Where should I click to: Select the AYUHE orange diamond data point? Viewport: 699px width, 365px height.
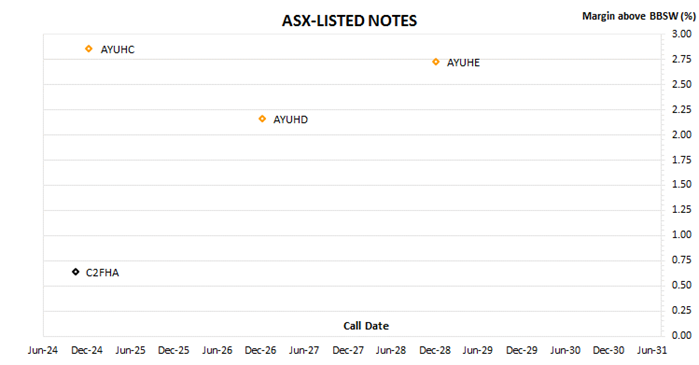(436, 62)
